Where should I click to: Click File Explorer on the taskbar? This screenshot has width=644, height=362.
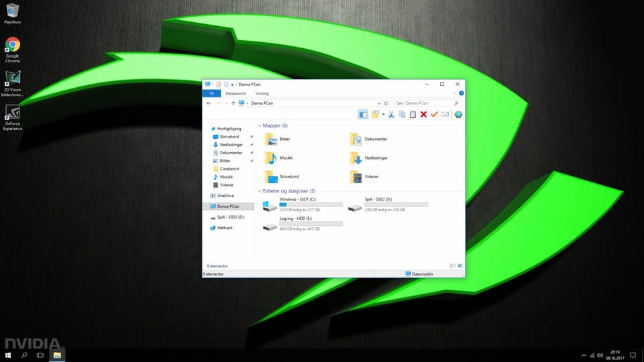57,355
